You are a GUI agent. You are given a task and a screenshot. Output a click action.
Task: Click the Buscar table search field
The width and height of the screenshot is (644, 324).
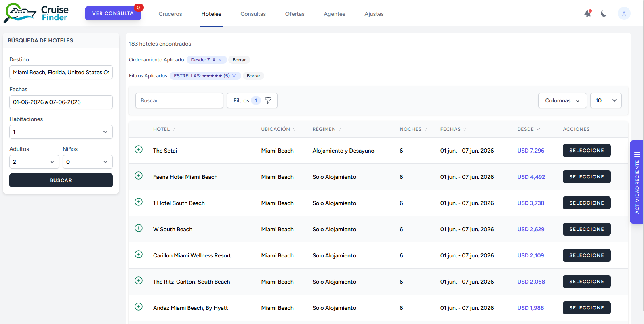(179, 100)
